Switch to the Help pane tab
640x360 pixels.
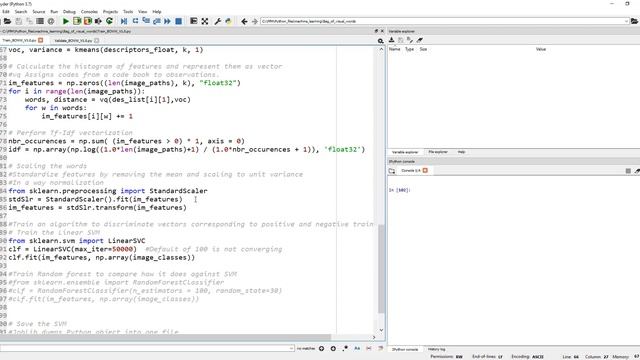pos(461,152)
